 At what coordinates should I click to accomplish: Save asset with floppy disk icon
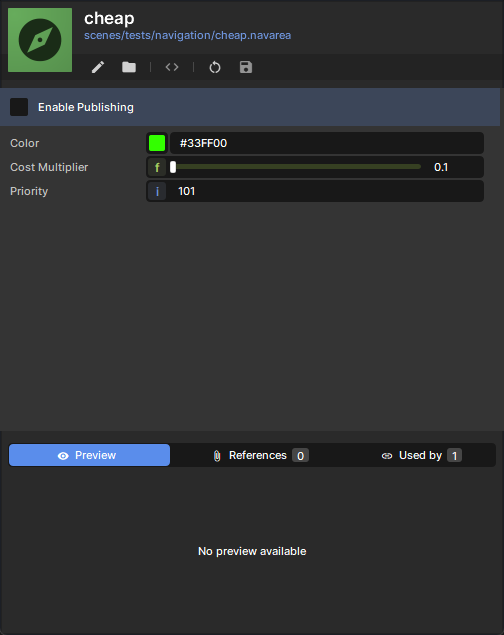pyautogui.click(x=246, y=67)
